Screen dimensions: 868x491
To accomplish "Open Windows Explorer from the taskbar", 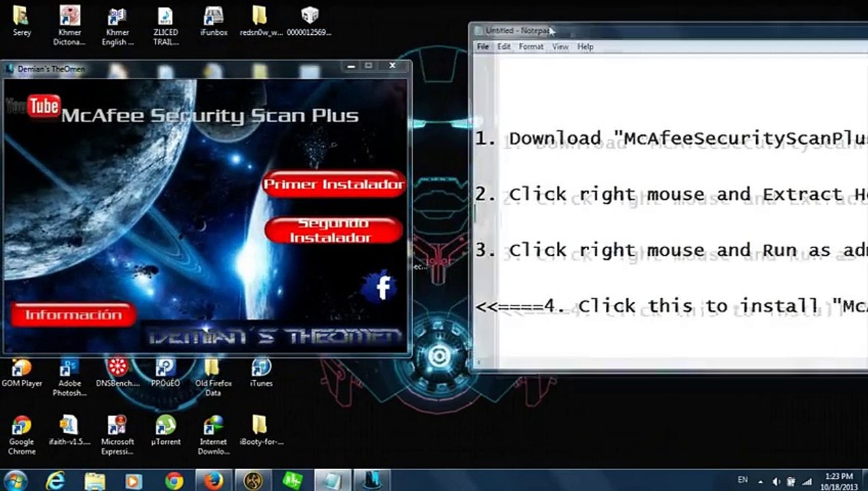I will (x=95, y=481).
